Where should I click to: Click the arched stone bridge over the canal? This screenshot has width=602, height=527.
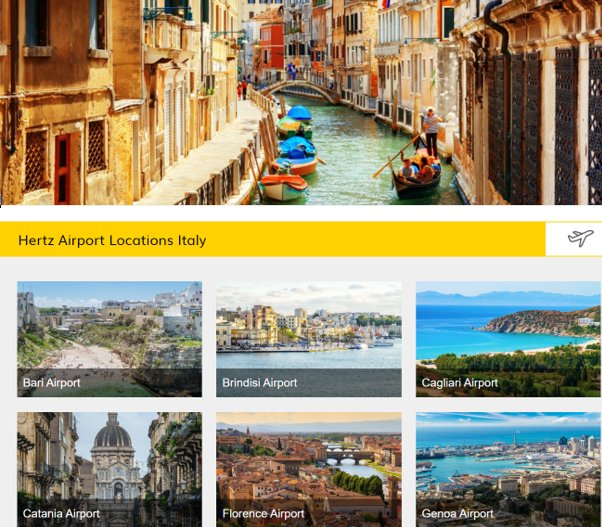302,91
